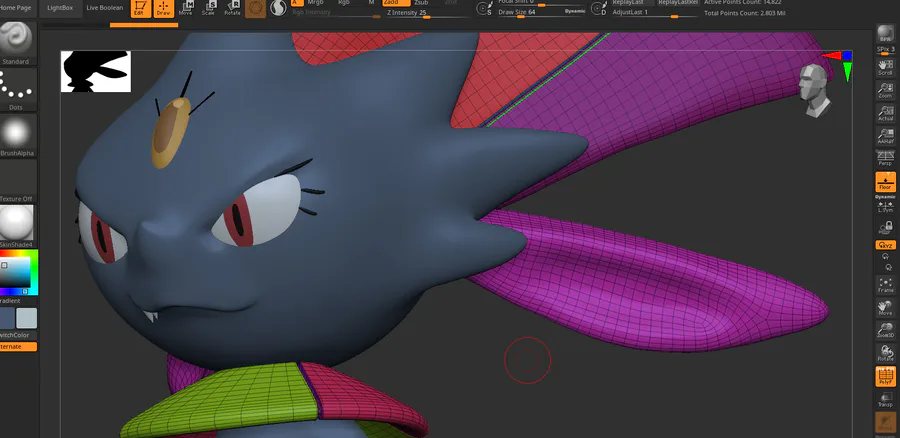
Task: Enable the Mrgb channel
Action: [x=316, y=3]
